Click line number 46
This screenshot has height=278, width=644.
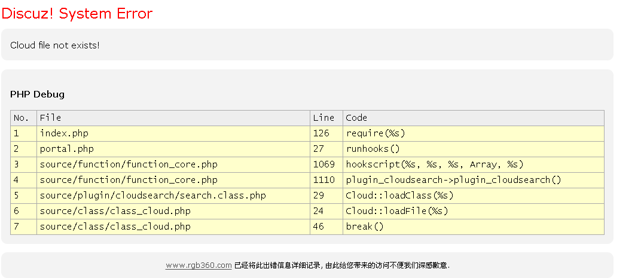pos(326,227)
